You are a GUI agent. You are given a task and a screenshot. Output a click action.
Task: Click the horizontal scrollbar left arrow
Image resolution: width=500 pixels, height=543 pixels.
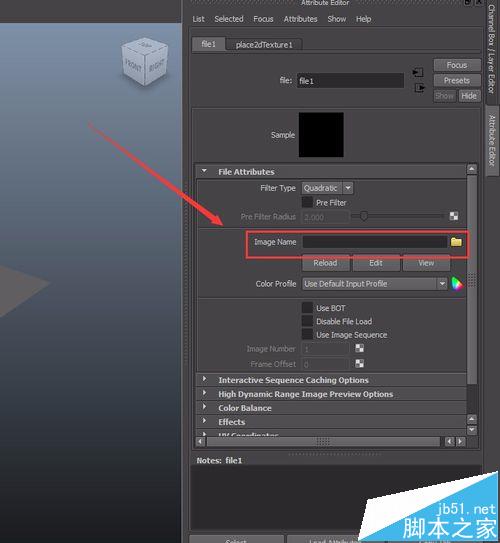point(200,442)
